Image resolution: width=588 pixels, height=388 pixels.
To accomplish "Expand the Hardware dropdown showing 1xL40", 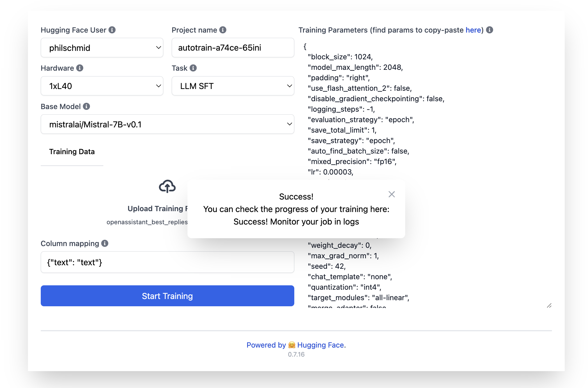I will [102, 86].
